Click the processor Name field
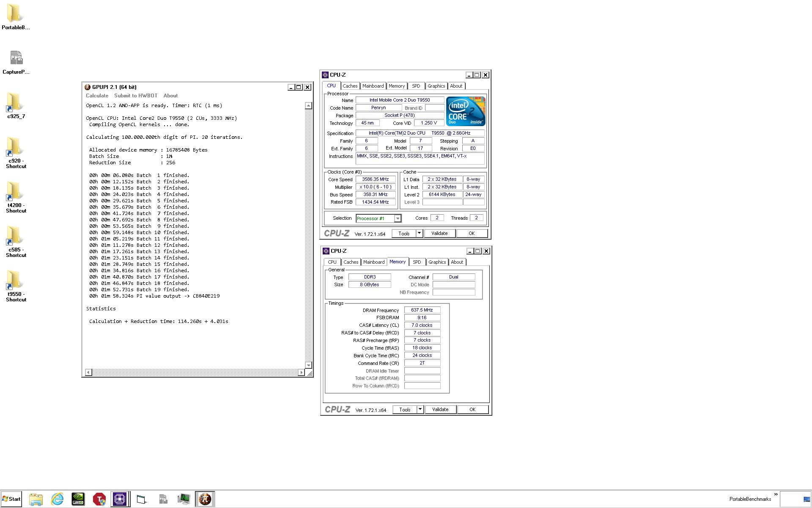The height and width of the screenshot is (508, 812). (400, 100)
